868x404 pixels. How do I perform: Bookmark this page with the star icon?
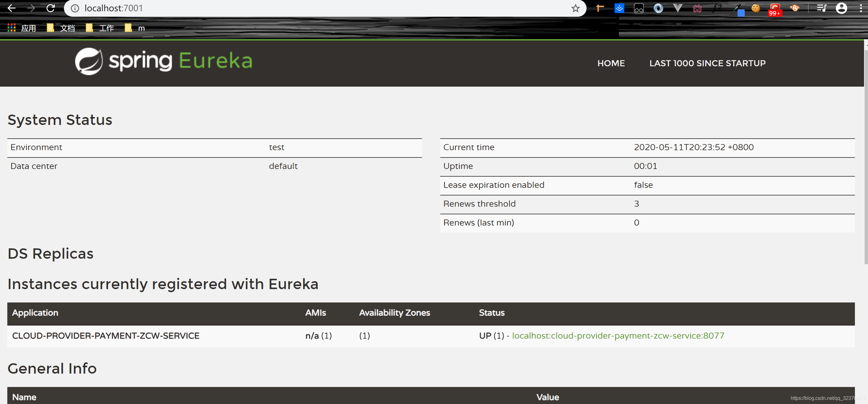tap(575, 8)
